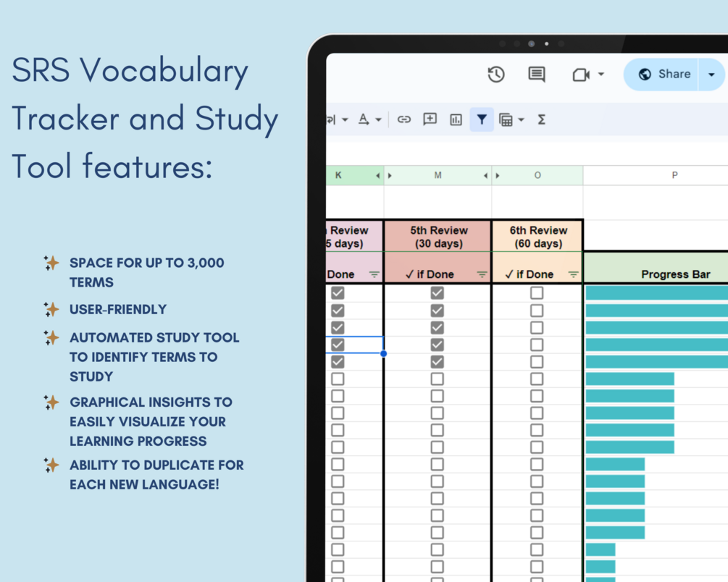The image size is (728, 582).
Task: Check fifth-row checkbox under 6th Review
Action: point(537,362)
